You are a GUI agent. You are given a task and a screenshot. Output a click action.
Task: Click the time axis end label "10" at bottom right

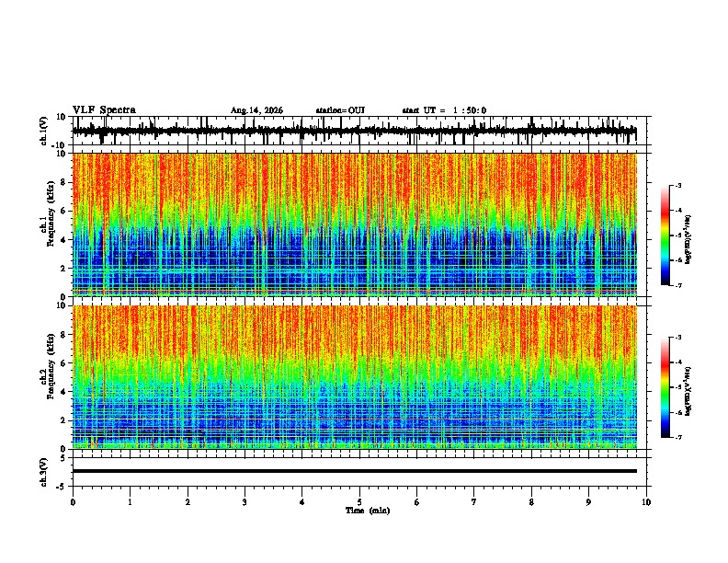(x=646, y=502)
